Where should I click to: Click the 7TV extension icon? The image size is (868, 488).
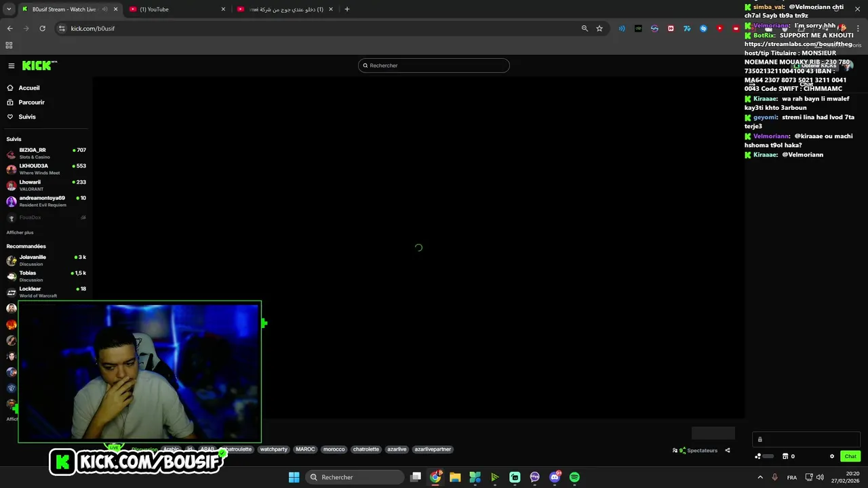(x=687, y=28)
